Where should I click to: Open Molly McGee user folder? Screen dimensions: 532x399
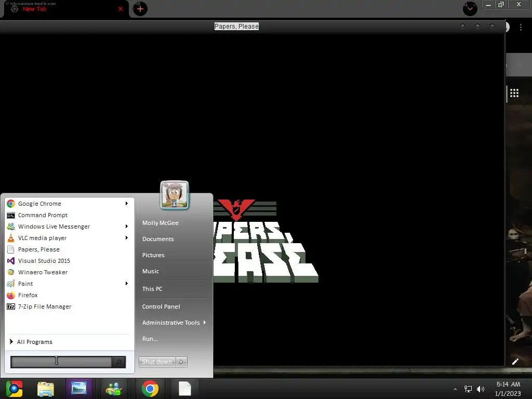click(x=161, y=223)
